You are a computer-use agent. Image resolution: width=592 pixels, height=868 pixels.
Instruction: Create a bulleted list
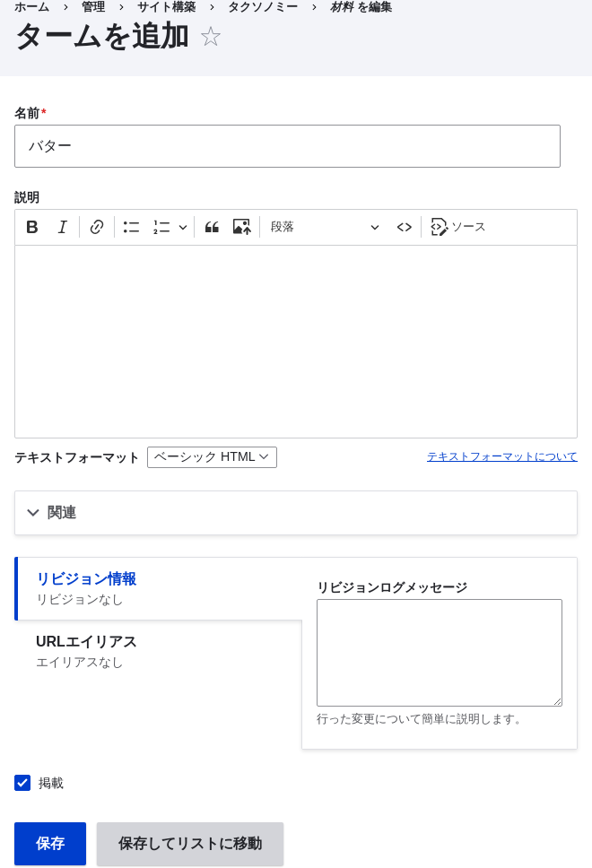(x=131, y=227)
